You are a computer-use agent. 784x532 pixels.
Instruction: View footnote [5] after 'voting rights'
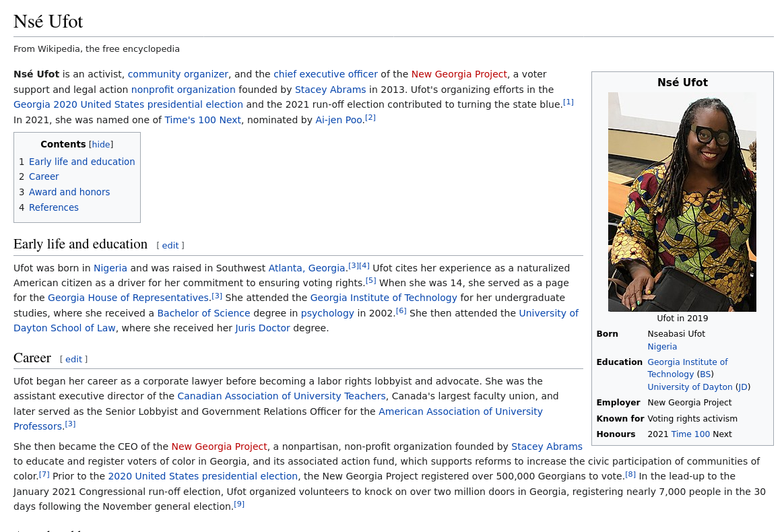point(370,281)
